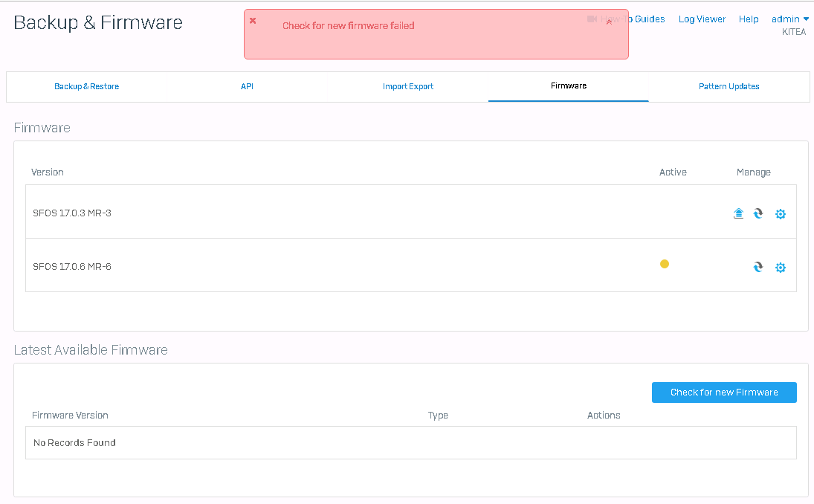
Task: Click the Help link
Action: point(749,19)
